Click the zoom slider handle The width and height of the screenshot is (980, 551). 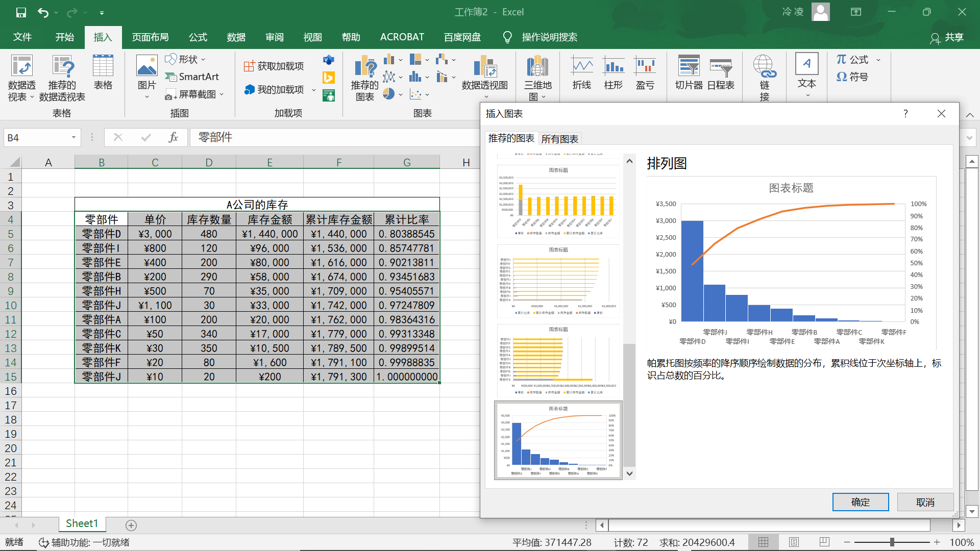[x=892, y=542]
